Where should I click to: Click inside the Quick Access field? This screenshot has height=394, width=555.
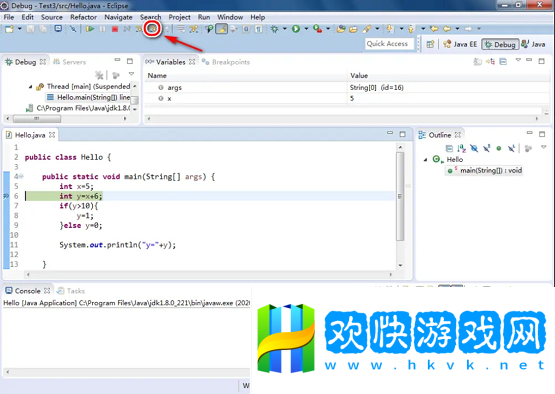click(389, 44)
